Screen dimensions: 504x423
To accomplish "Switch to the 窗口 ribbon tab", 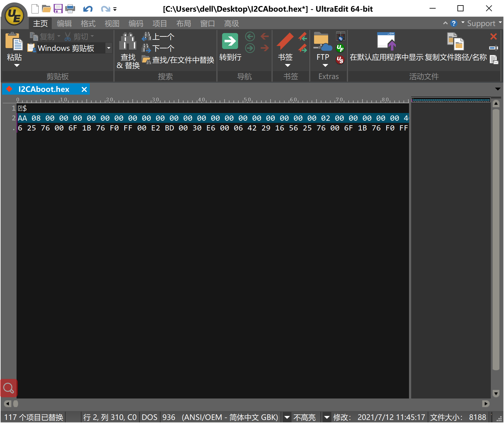I will click(208, 24).
